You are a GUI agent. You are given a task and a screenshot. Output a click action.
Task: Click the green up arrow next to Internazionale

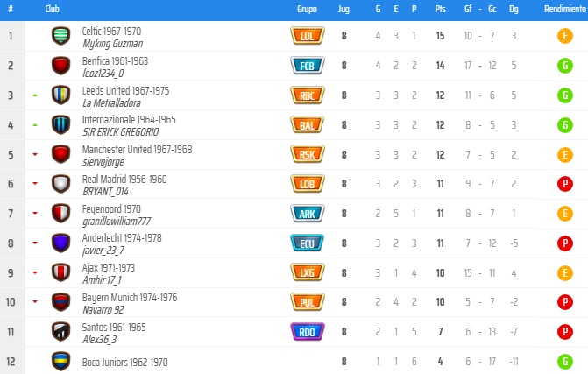click(35, 124)
